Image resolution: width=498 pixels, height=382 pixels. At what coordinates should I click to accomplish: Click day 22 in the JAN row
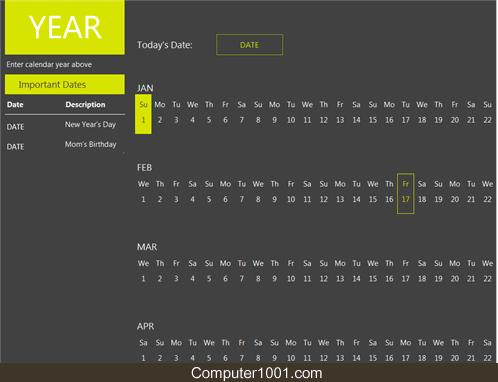(487, 120)
